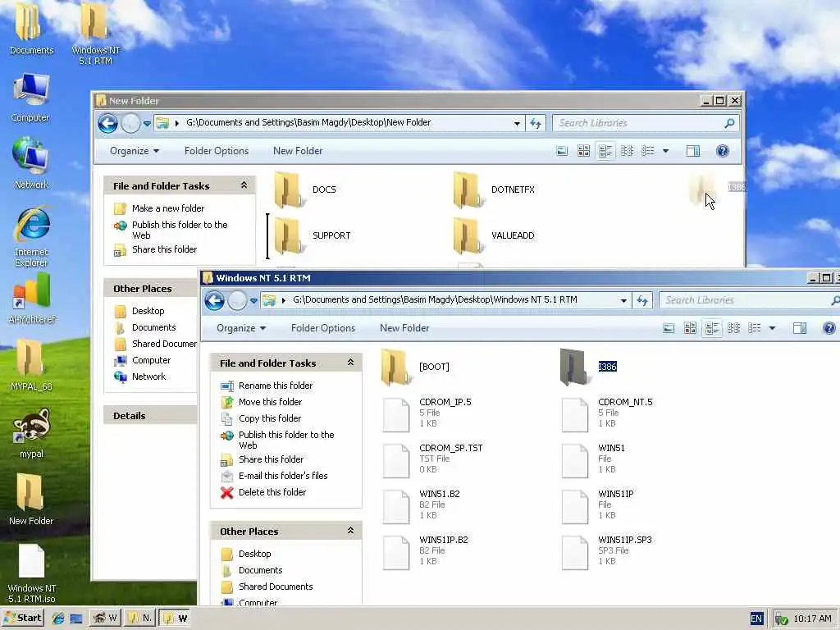Select the DOTNETFX folder
The height and width of the screenshot is (630, 840).
click(x=494, y=189)
